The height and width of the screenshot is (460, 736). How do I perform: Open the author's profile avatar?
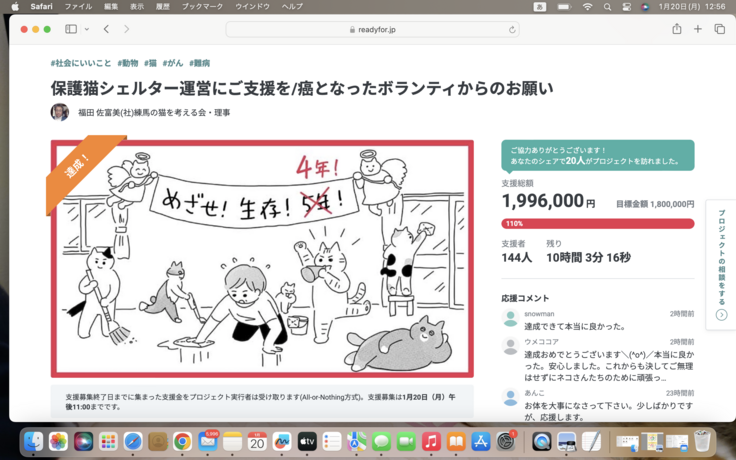[60, 112]
